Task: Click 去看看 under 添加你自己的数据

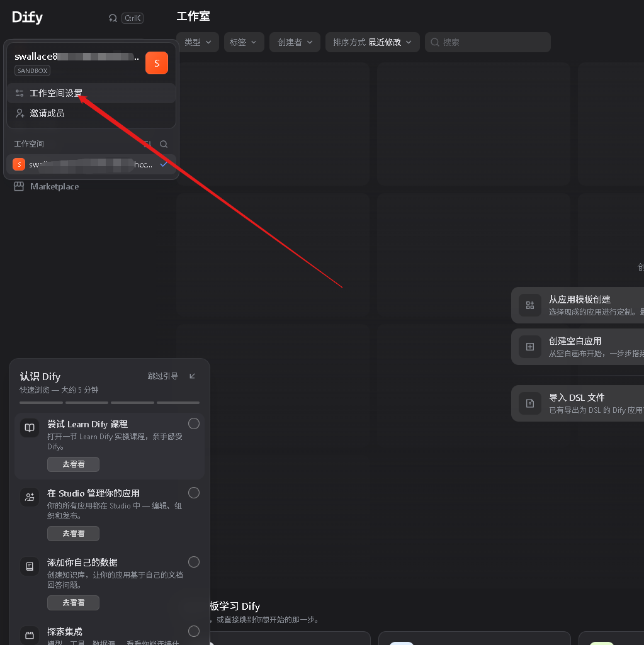Action: tap(73, 603)
